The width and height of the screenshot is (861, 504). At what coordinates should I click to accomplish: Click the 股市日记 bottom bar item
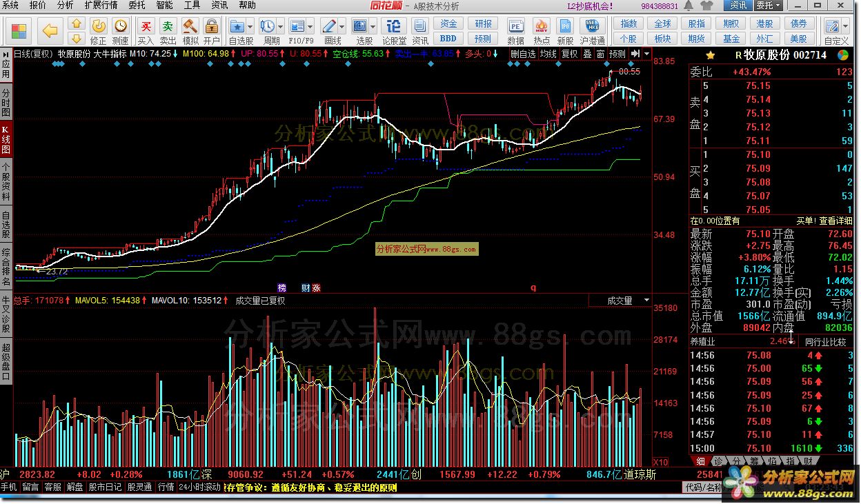[x=104, y=487]
